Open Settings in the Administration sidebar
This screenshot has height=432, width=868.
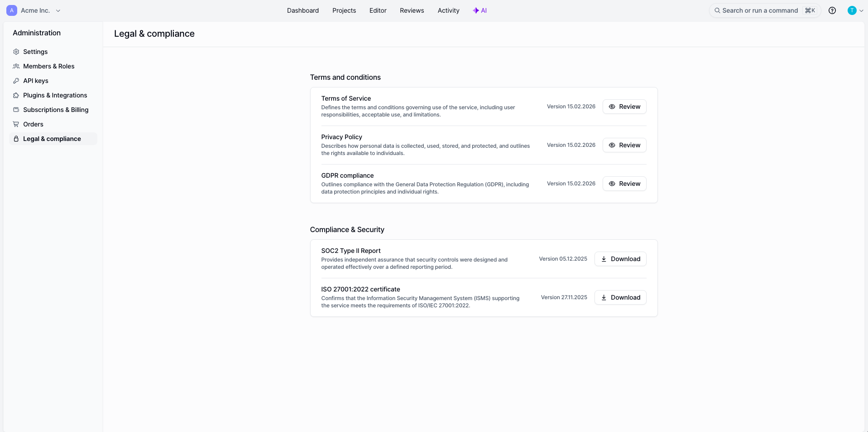(53, 52)
